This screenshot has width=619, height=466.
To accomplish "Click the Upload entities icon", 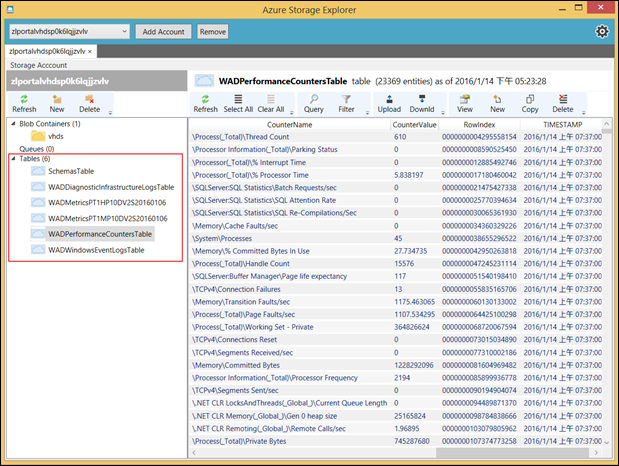I will tap(389, 100).
